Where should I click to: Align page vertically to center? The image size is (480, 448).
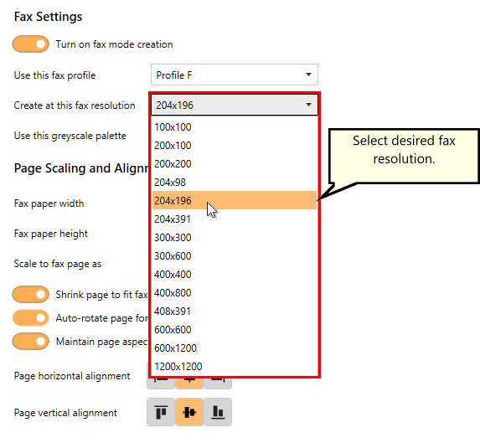pyautogui.click(x=189, y=412)
